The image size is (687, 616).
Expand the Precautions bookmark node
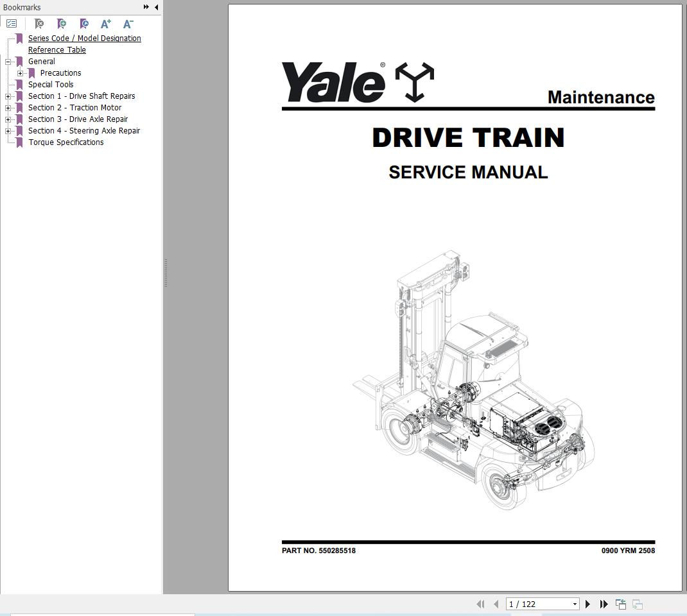click(x=20, y=73)
